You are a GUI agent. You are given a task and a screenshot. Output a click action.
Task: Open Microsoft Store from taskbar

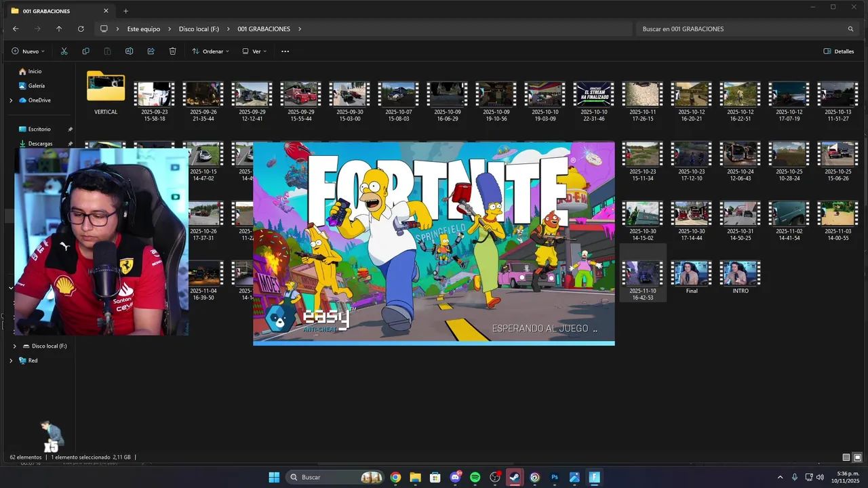coord(435,477)
